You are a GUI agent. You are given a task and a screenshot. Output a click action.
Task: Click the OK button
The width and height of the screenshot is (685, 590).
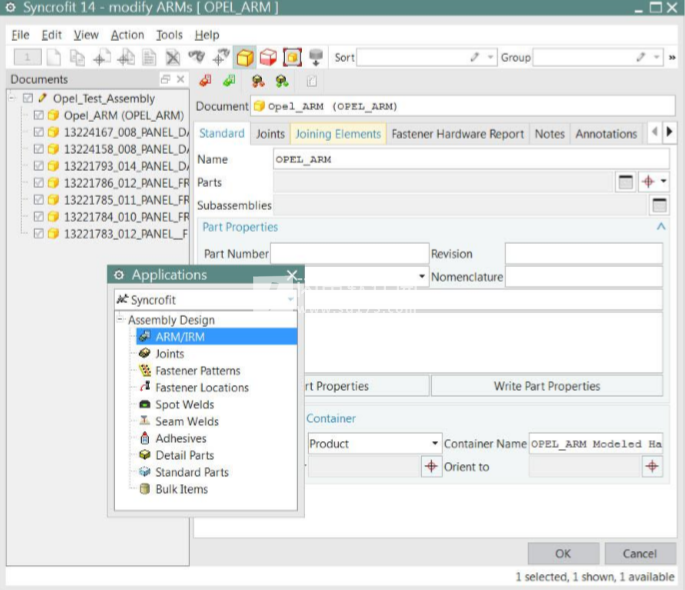coord(563,554)
